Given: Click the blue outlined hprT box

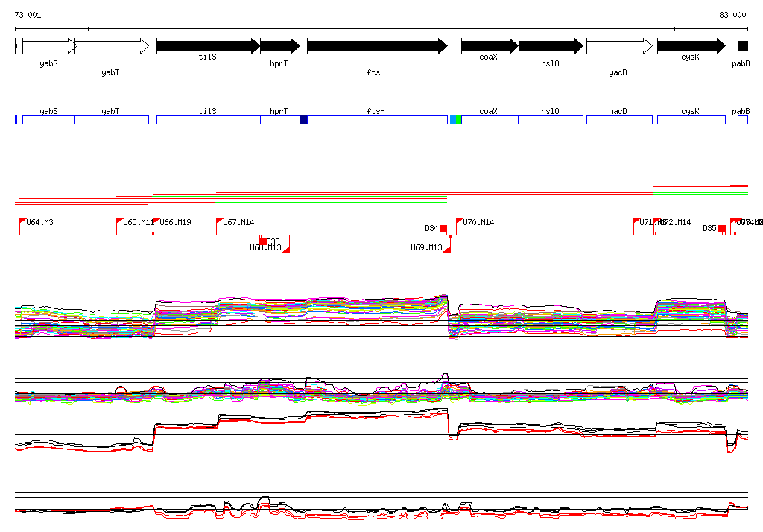Looking at the screenshot, I should point(280,120).
